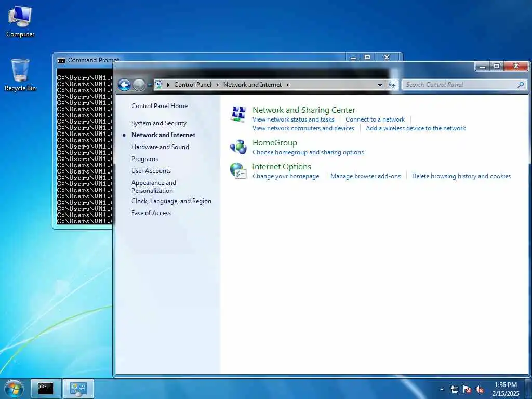Image resolution: width=532 pixels, height=399 pixels.
Task: Open Appearance and Personalization category
Action: coord(154,187)
